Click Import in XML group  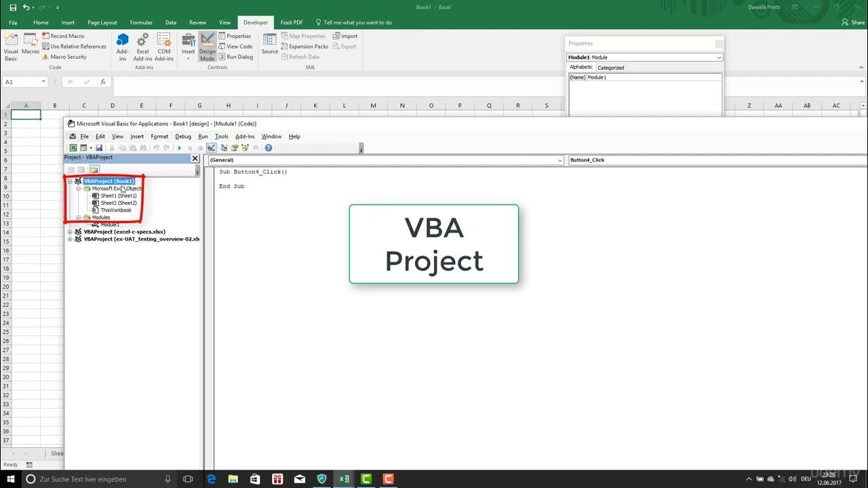(x=345, y=36)
